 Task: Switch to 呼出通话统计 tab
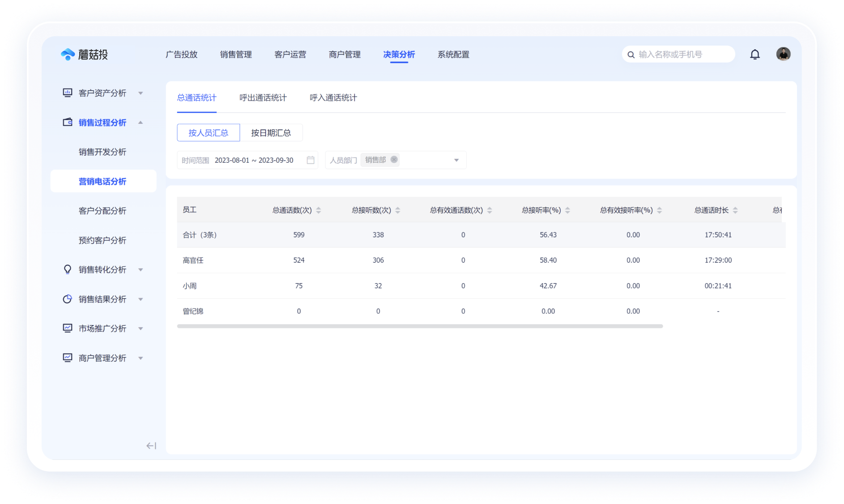pos(263,97)
